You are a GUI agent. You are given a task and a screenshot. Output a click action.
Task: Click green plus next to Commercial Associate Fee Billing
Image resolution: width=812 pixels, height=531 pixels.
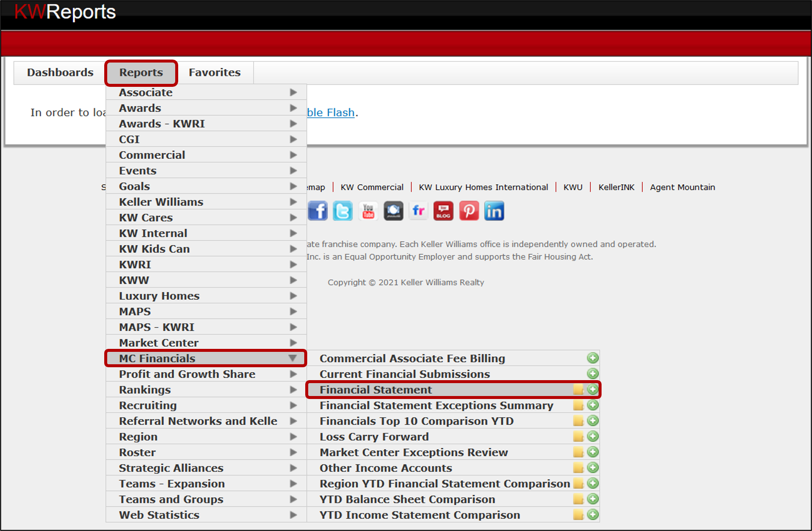click(593, 358)
